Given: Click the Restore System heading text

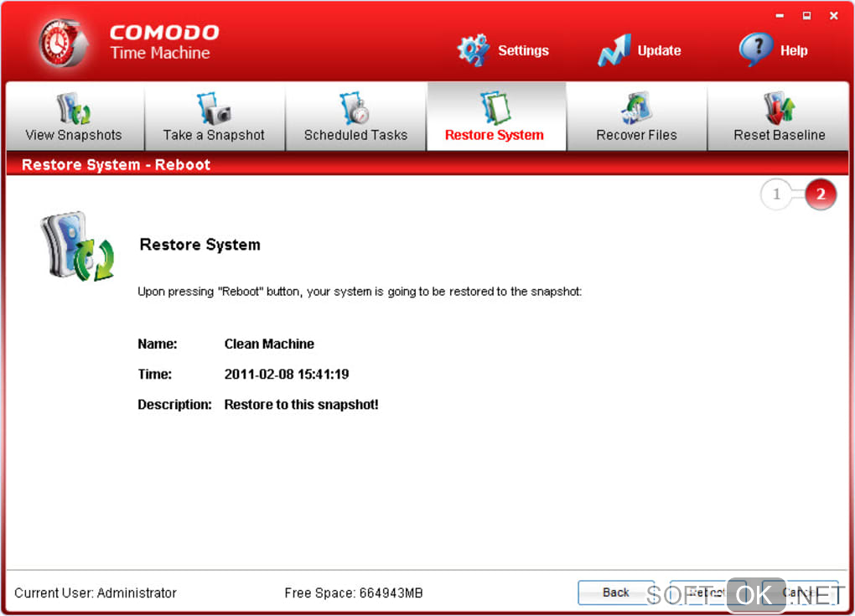Looking at the screenshot, I should (x=200, y=245).
